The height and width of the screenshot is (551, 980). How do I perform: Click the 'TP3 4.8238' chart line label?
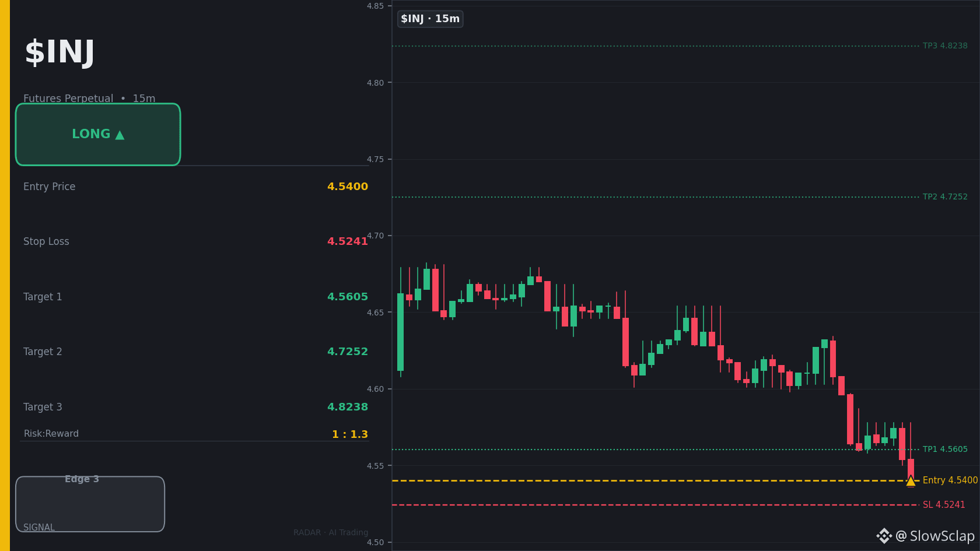[945, 45]
